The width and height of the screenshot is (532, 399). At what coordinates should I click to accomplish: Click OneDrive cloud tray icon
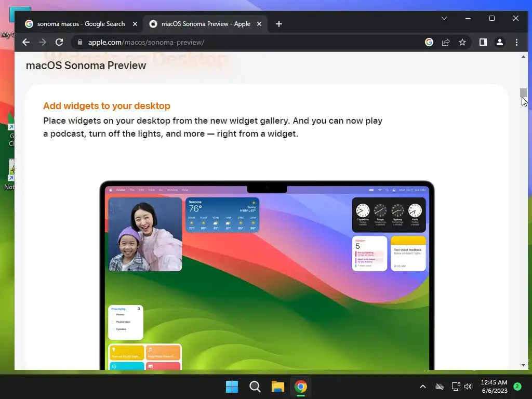[x=440, y=387]
